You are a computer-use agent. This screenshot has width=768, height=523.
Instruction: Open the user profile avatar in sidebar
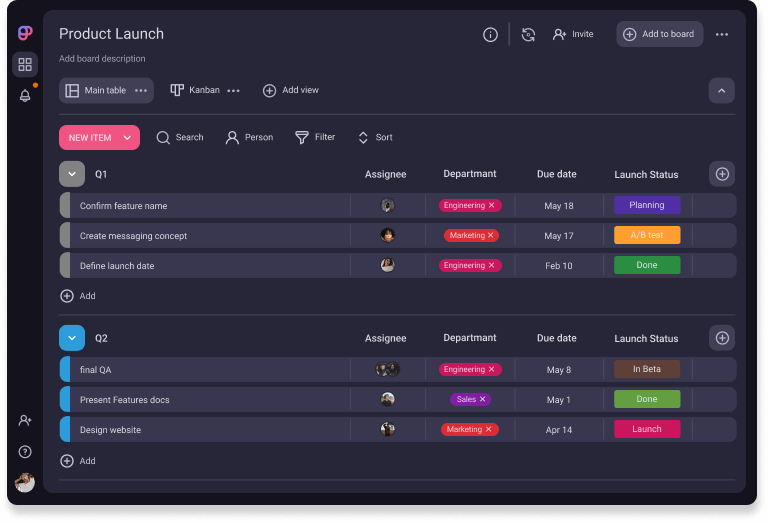(x=25, y=483)
